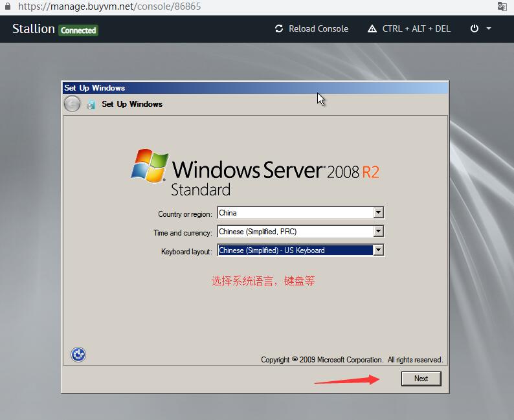514x420 pixels.
Task: Send CTRL + ALT + DEL to console
Action: point(408,29)
